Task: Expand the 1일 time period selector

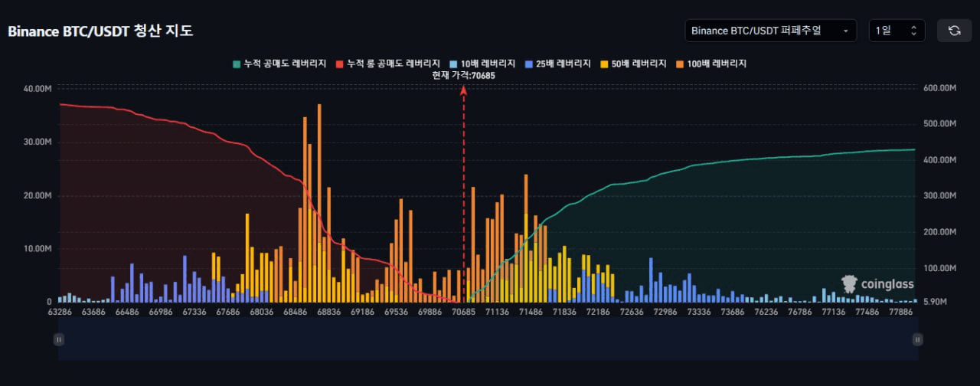Action: [x=897, y=31]
